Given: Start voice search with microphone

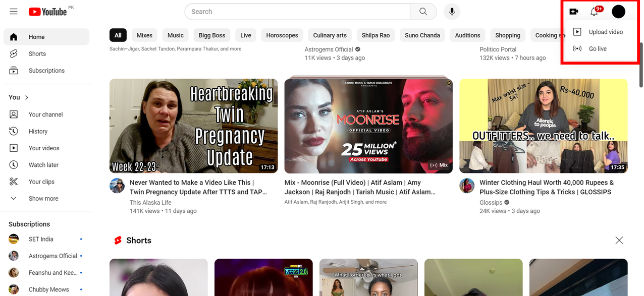Looking at the screenshot, I should [452, 12].
